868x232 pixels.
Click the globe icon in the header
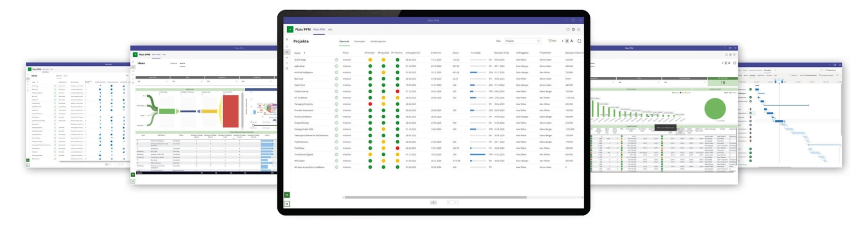(573, 29)
